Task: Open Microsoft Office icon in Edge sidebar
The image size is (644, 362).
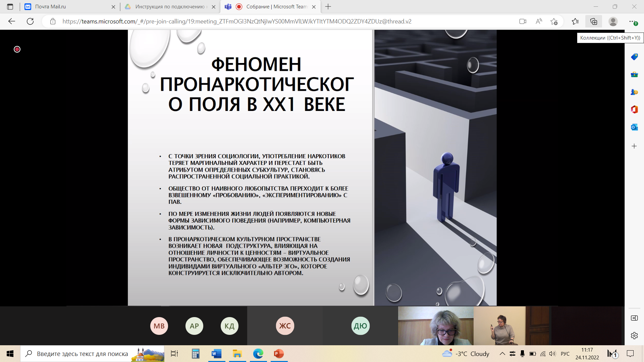Action: pyautogui.click(x=634, y=110)
